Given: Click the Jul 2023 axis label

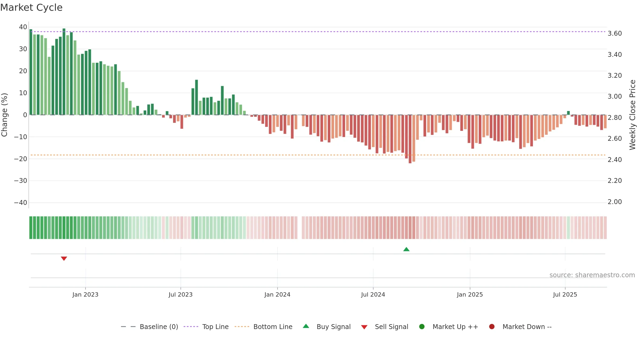Looking at the screenshot, I should tap(181, 294).
